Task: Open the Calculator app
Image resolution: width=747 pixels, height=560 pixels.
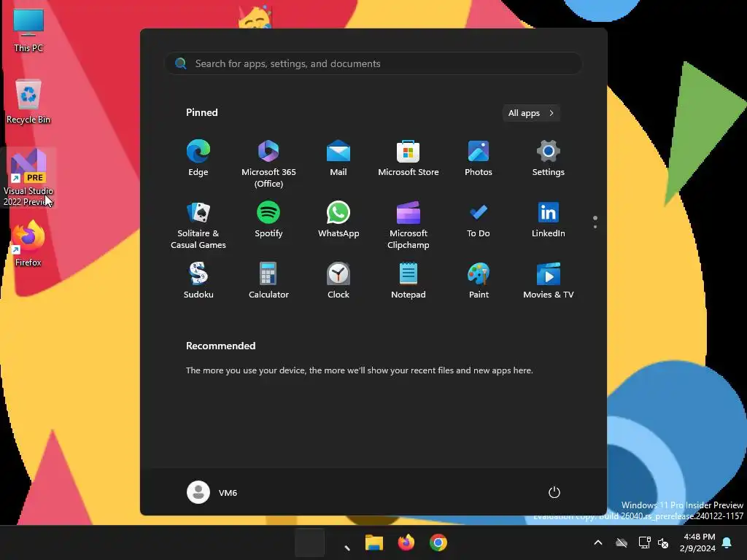Action: point(268,281)
